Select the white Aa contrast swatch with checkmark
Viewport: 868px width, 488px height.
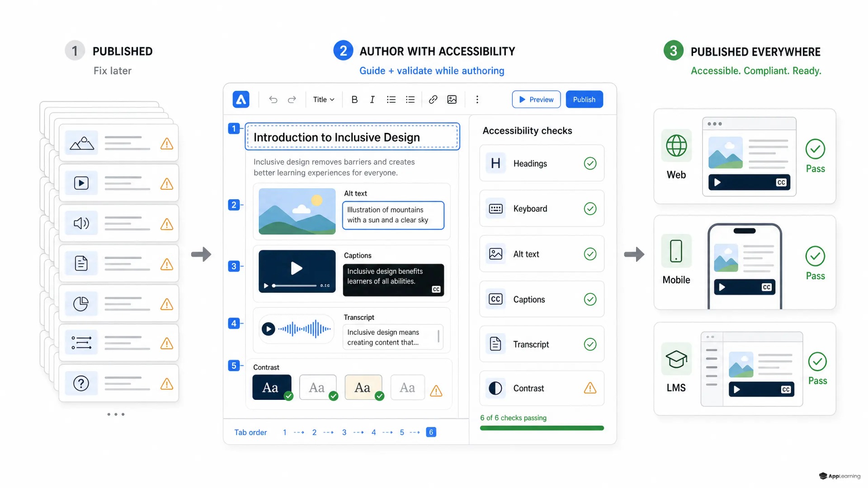[318, 387]
